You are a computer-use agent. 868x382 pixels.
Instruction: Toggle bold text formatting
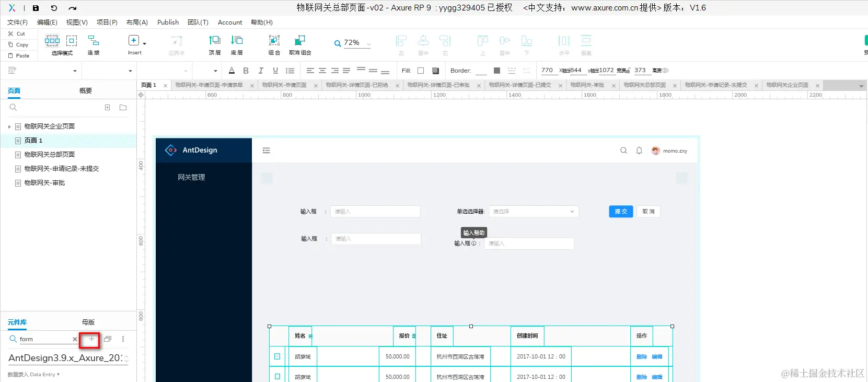click(246, 71)
